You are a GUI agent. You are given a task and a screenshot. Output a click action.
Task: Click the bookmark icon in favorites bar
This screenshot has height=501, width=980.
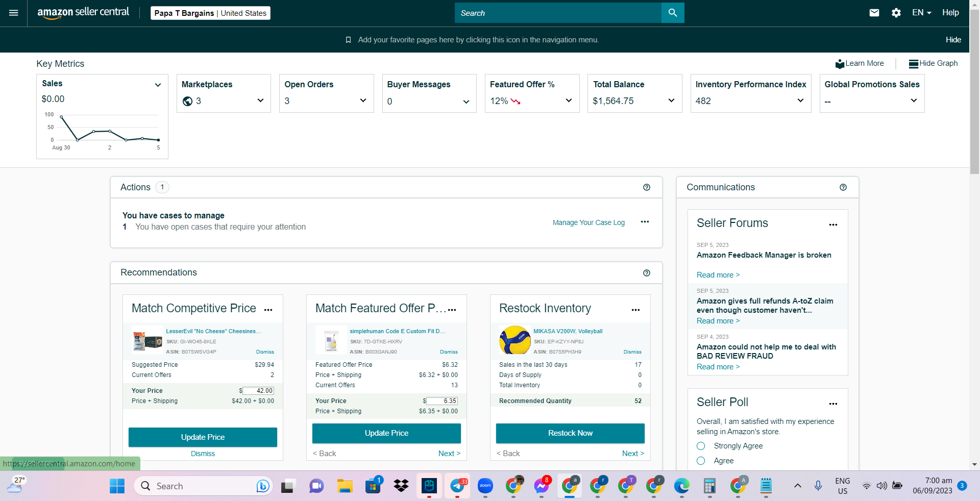point(348,40)
